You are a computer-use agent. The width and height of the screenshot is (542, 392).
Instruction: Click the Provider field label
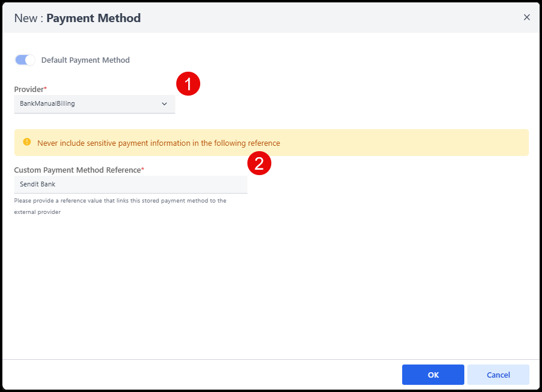29,89
